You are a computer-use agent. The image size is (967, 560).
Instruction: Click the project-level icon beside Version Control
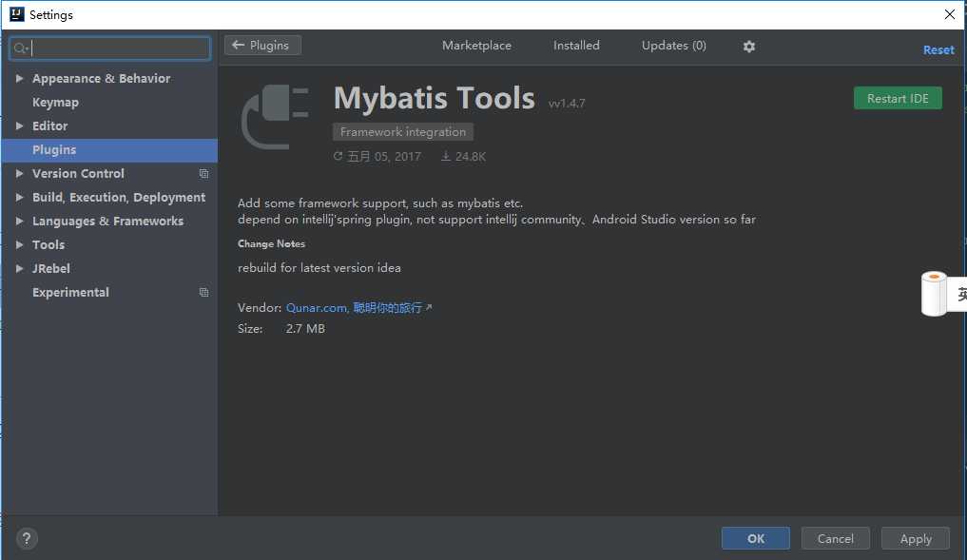[203, 174]
